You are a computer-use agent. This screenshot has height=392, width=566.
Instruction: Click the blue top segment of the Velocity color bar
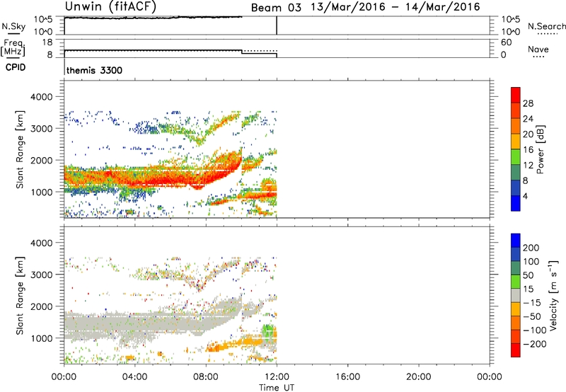(x=516, y=241)
